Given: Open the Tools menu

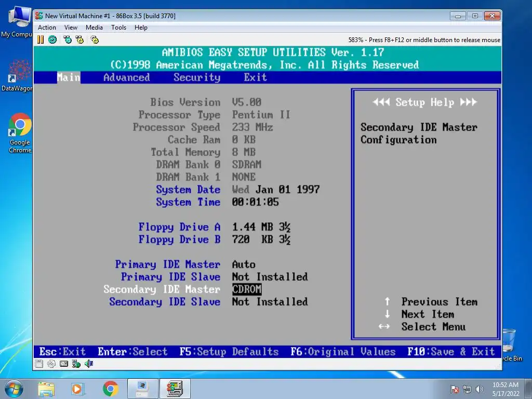Looking at the screenshot, I should coord(119,28).
